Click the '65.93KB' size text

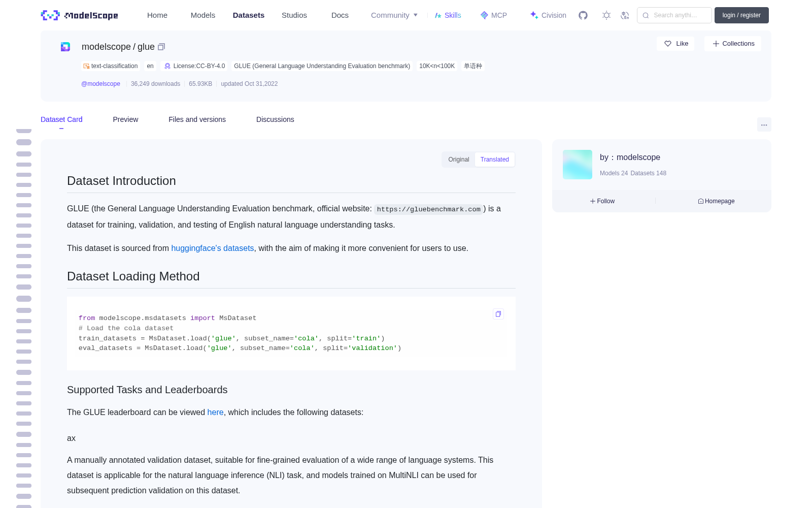pyautogui.click(x=200, y=84)
